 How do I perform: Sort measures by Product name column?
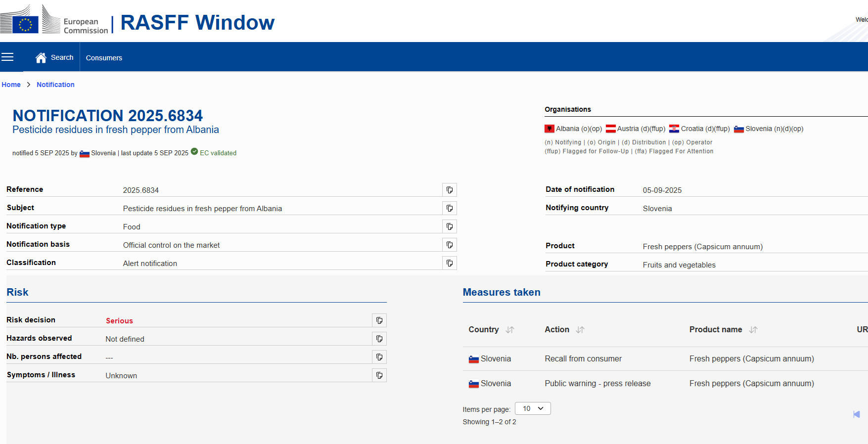[753, 330]
